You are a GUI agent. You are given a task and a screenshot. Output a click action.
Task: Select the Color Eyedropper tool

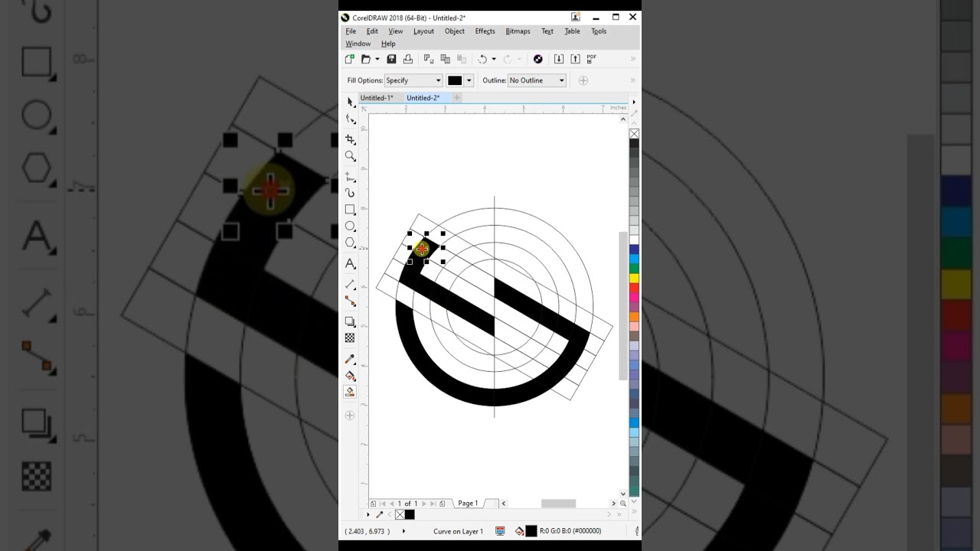tap(350, 359)
